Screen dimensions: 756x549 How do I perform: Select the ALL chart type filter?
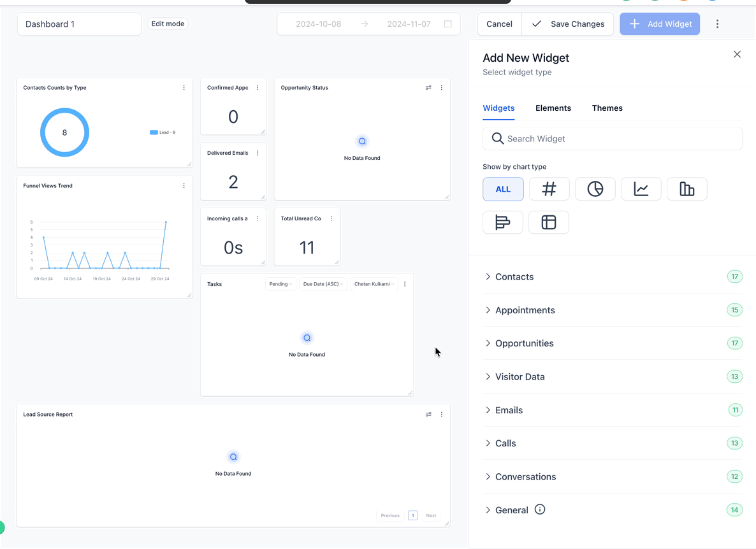(x=503, y=189)
